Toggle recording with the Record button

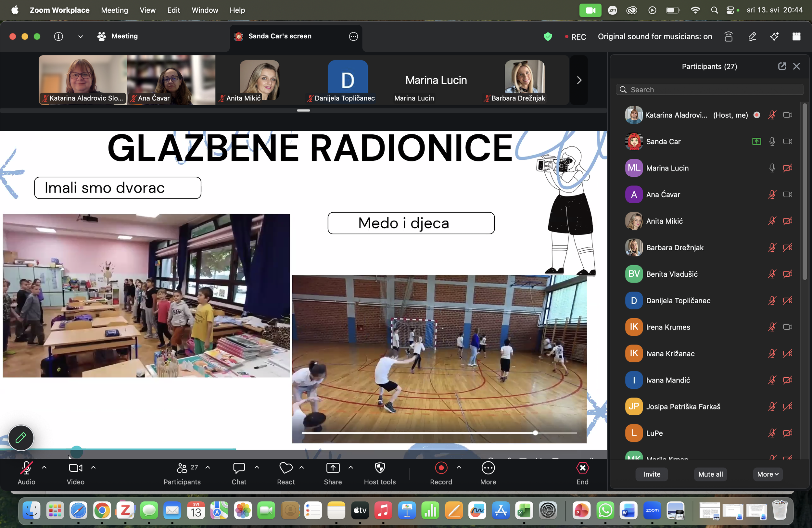tap(441, 473)
